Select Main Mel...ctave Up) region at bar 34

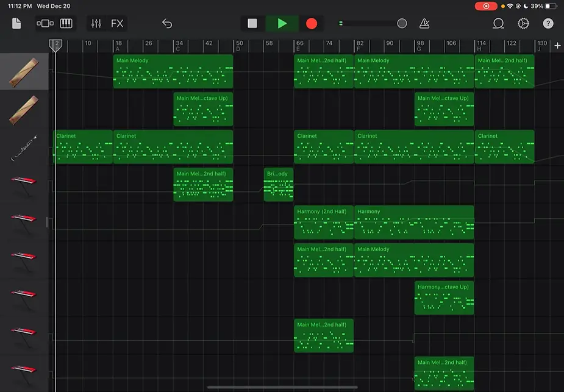click(x=203, y=109)
